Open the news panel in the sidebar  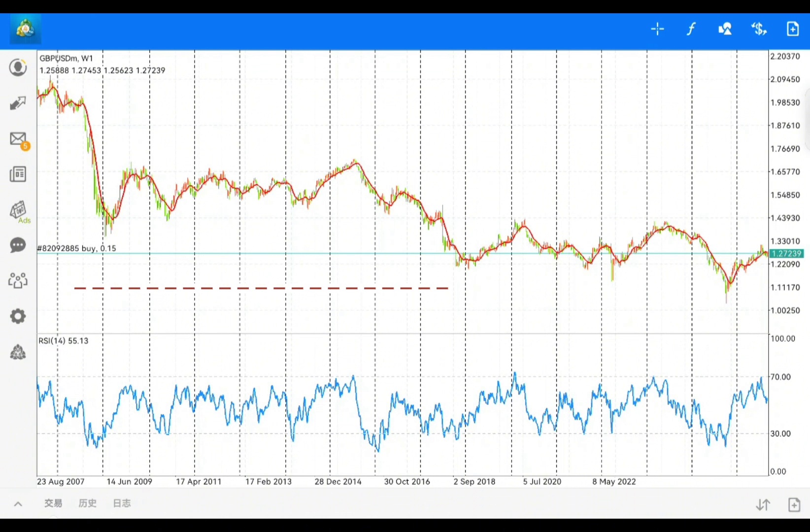(x=18, y=174)
